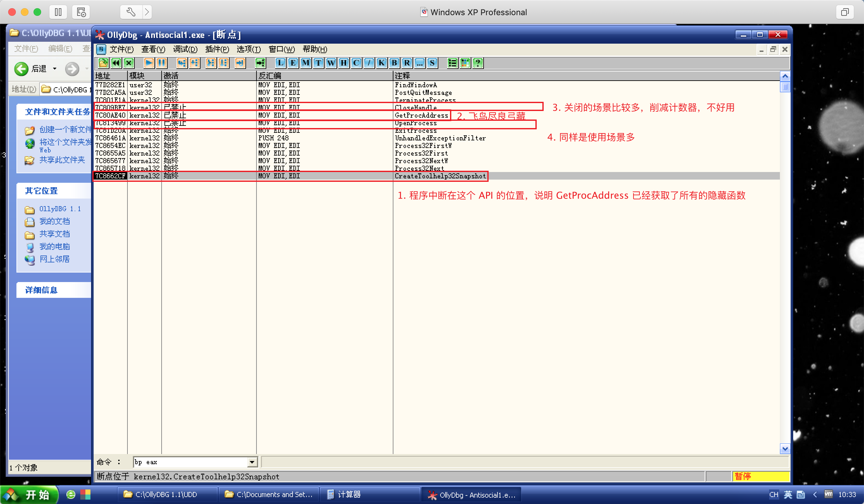The height and width of the screenshot is (504, 864).
Task: Expand the command line history dropdown
Action: point(252,462)
